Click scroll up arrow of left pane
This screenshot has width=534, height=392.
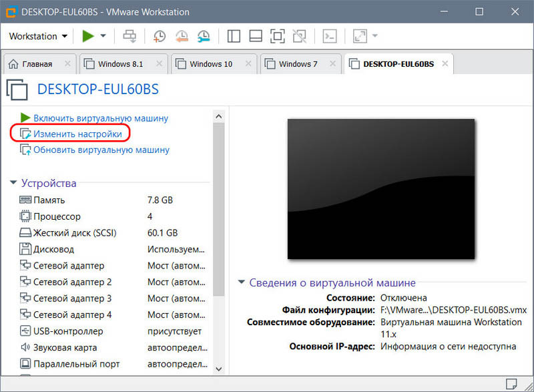click(x=219, y=116)
